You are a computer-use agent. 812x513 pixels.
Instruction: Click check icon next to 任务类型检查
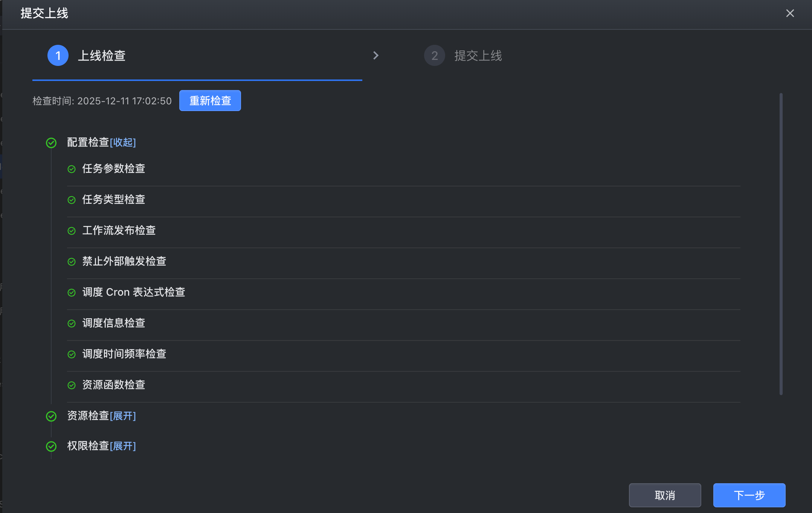click(72, 200)
